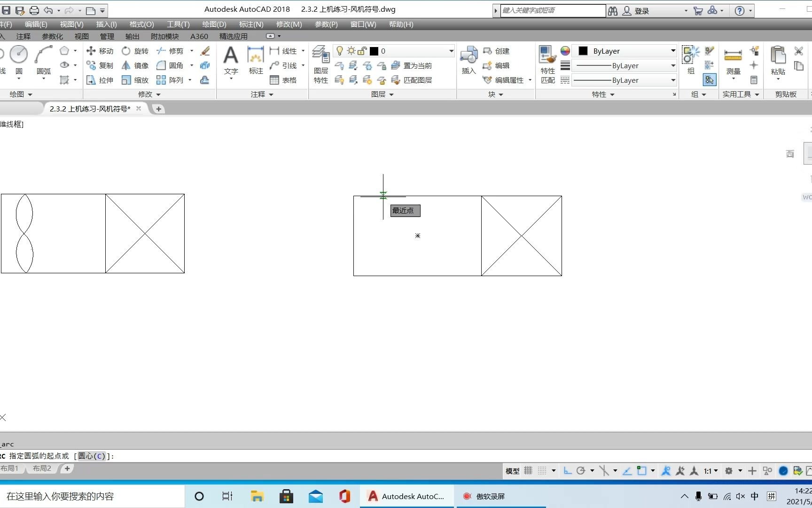Open the 绘图(D) menu

214,24
